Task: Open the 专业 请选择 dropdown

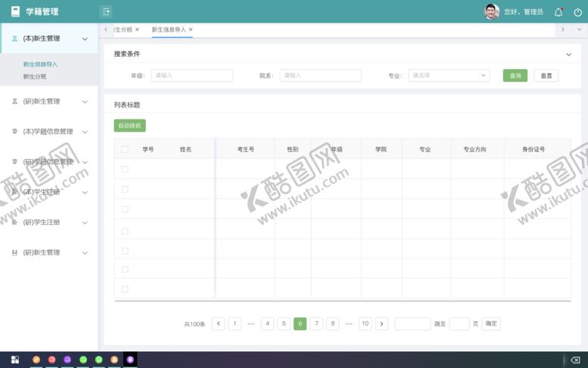Action: (449, 76)
